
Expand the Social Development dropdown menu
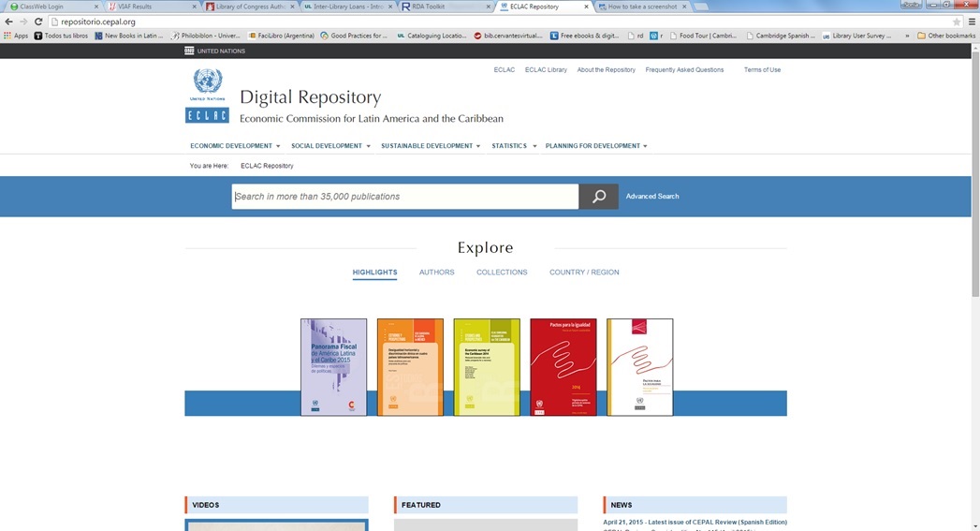tap(330, 146)
